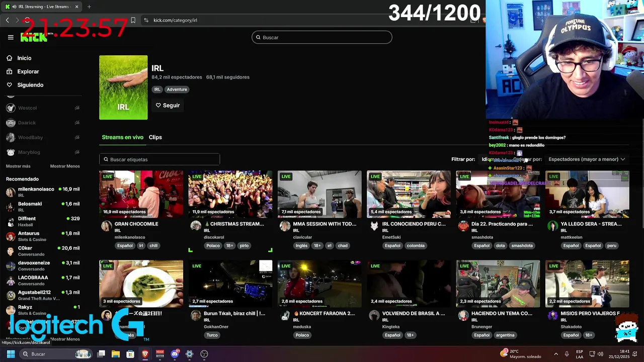The width and height of the screenshot is (644, 362).
Task: Bookmark page with browser bookmark icon
Action: [x=133, y=20]
